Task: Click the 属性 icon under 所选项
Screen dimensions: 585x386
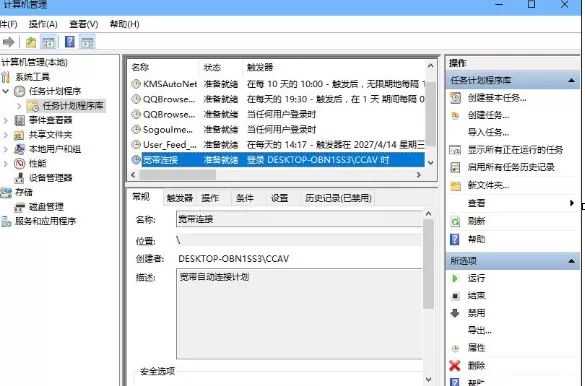Action: point(455,348)
